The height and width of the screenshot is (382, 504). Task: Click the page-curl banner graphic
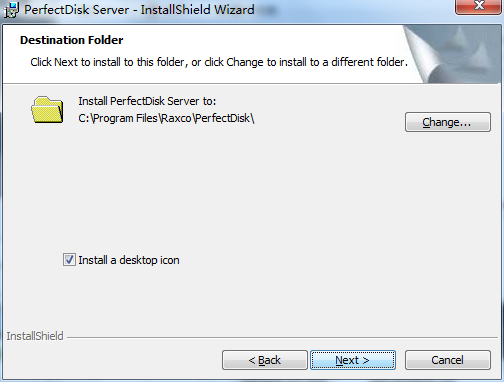pyautogui.click(x=452, y=54)
